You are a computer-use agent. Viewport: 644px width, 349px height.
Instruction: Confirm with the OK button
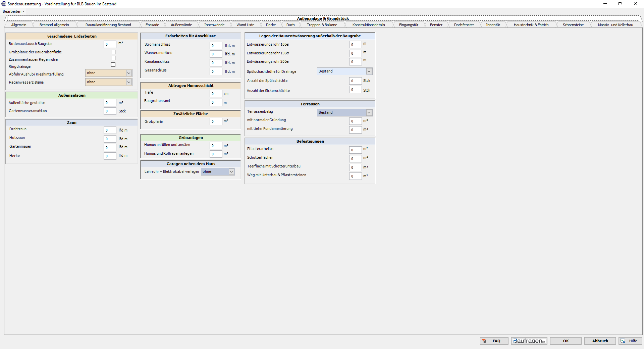pos(566,341)
